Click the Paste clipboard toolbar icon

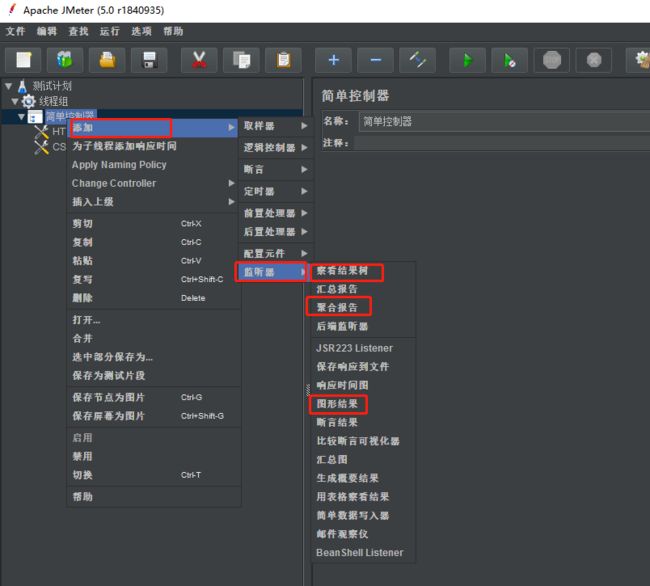pos(284,60)
